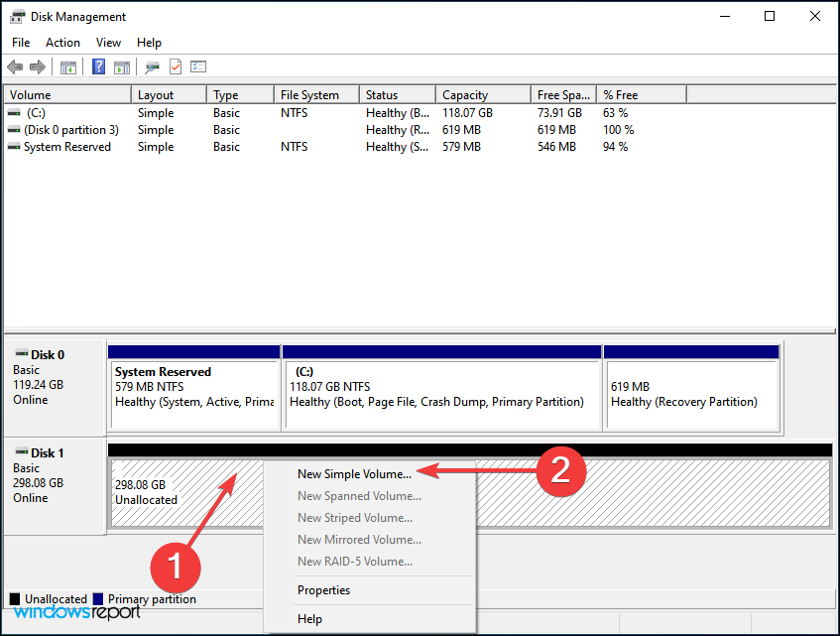Click Show/Hide Action Pane toolbar icon
Image resolution: width=840 pixels, height=636 pixels.
click(x=122, y=66)
